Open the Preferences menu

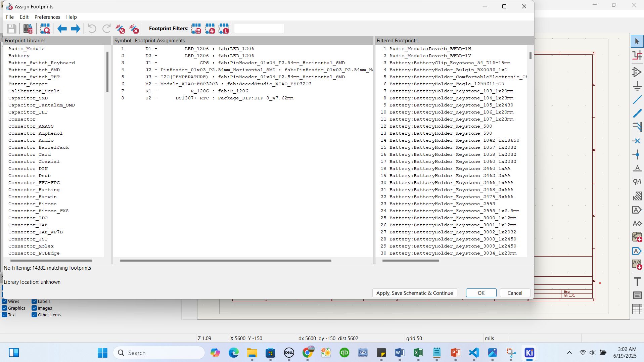click(47, 17)
